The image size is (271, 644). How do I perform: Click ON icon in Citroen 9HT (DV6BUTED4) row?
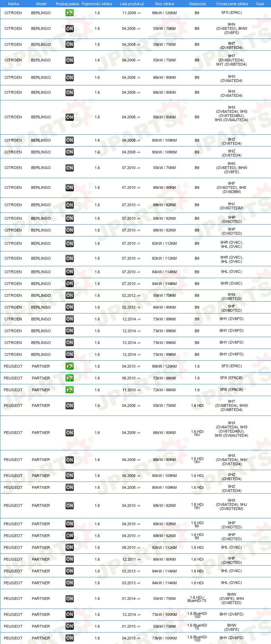pyautogui.click(x=70, y=60)
